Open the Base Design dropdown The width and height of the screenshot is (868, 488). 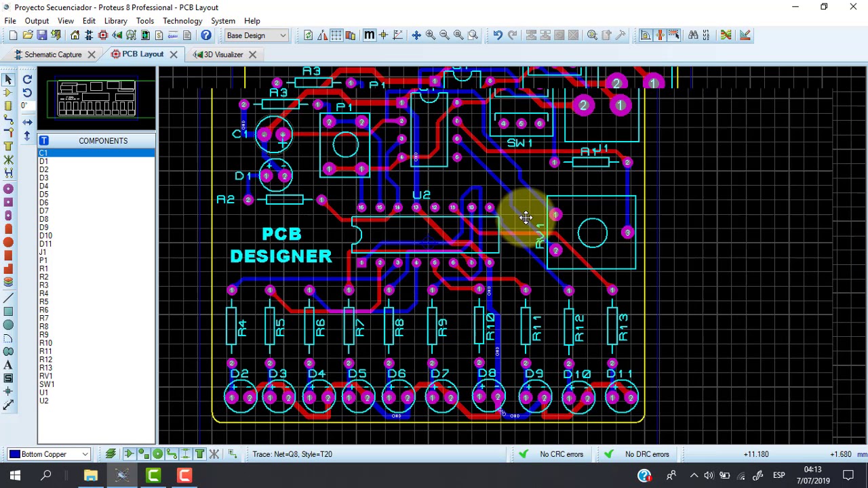[x=256, y=35]
